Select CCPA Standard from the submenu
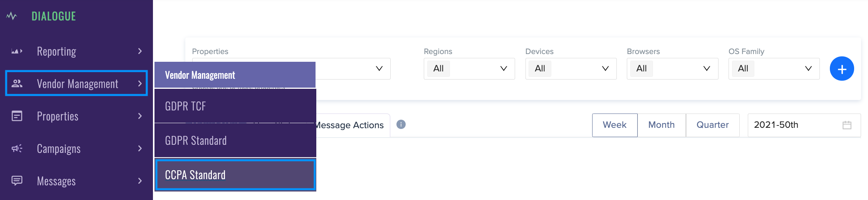 (235, 175)
